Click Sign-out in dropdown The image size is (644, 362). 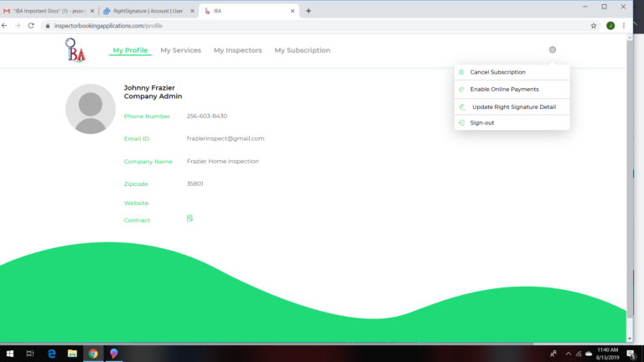tap(482, 123)
